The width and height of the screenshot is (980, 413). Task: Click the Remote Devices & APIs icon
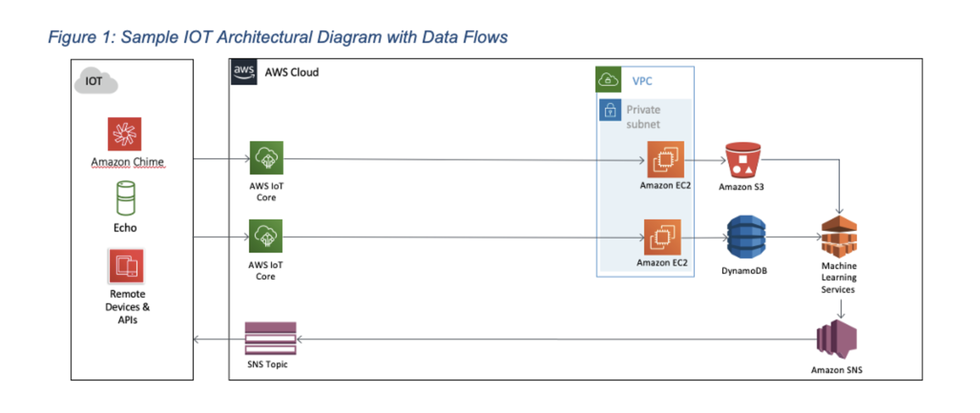click(126, 266)
